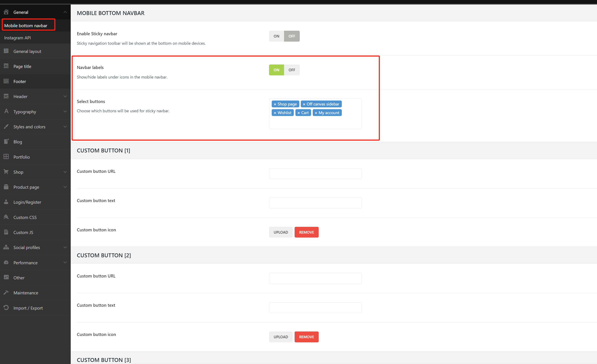Image resolution: width=597 pixels, height=364 pixels.
Task: Open Custom CSS via its wrench icon
Action: 6,217
